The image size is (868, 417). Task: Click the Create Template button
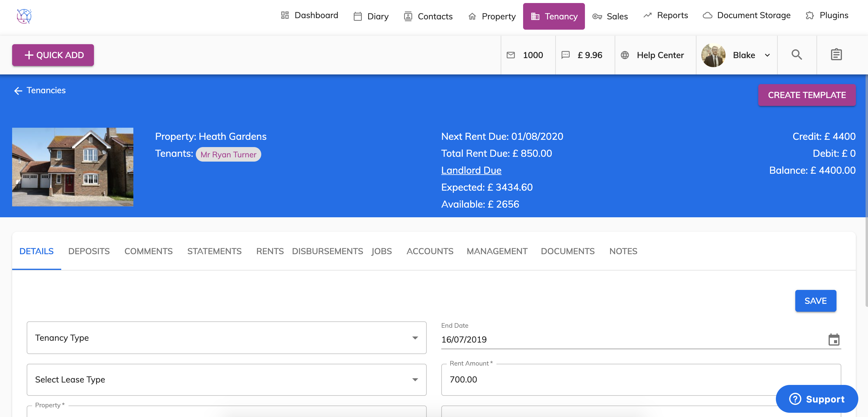coord(807,95)
